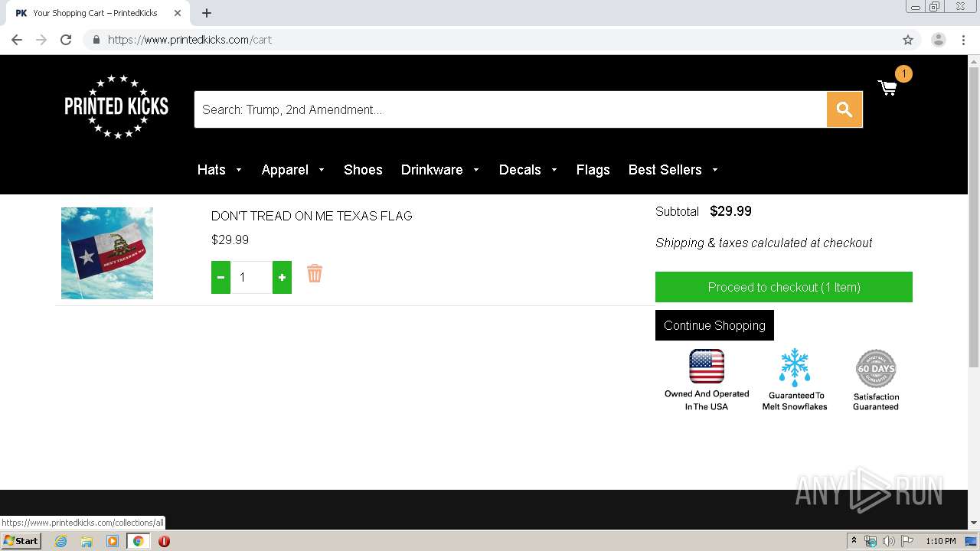Open Chrome three-dot menu

pyautogui.click(x=964, y=40)
